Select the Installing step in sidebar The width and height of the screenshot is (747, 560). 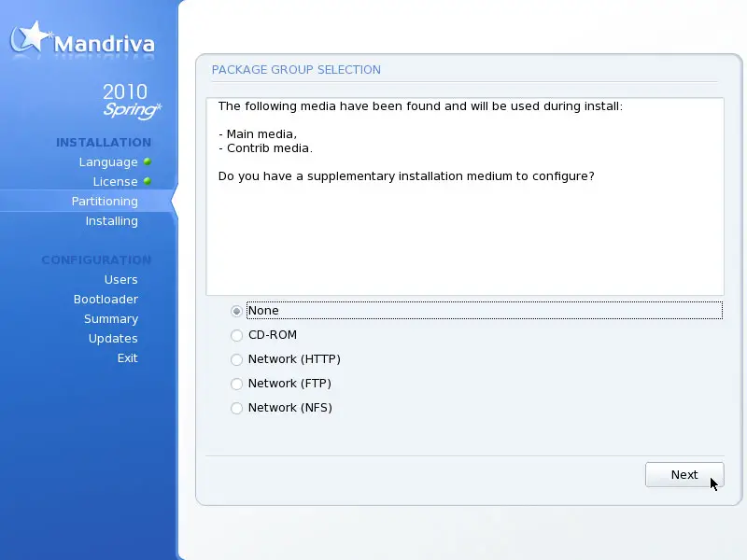click(x=111, y=221)
